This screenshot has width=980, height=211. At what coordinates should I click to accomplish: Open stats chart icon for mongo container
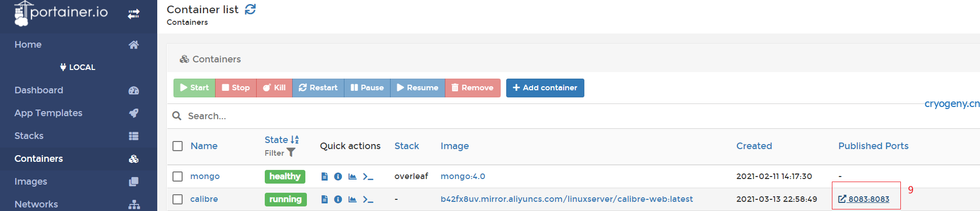click(x=353, y=177)
